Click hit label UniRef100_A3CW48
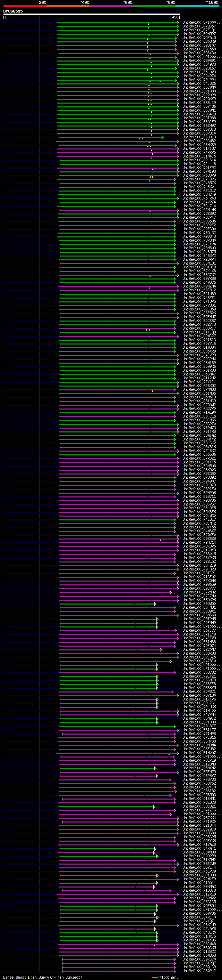The width and height of the screenshot is (222, 980). (199, 944)
